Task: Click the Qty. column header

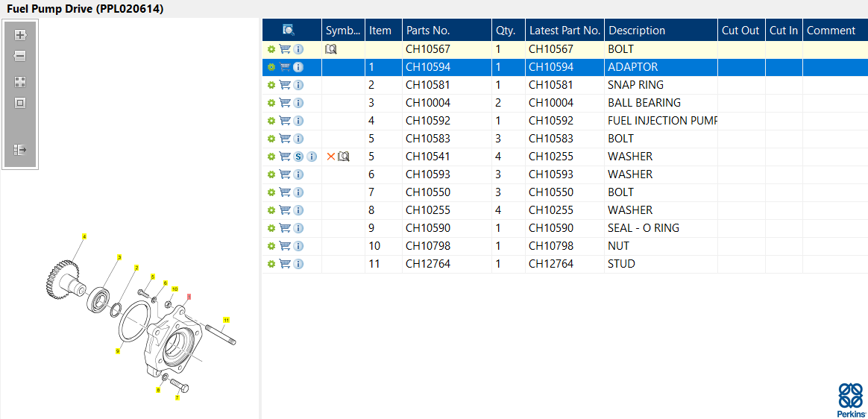Action: tap(505, 31)
